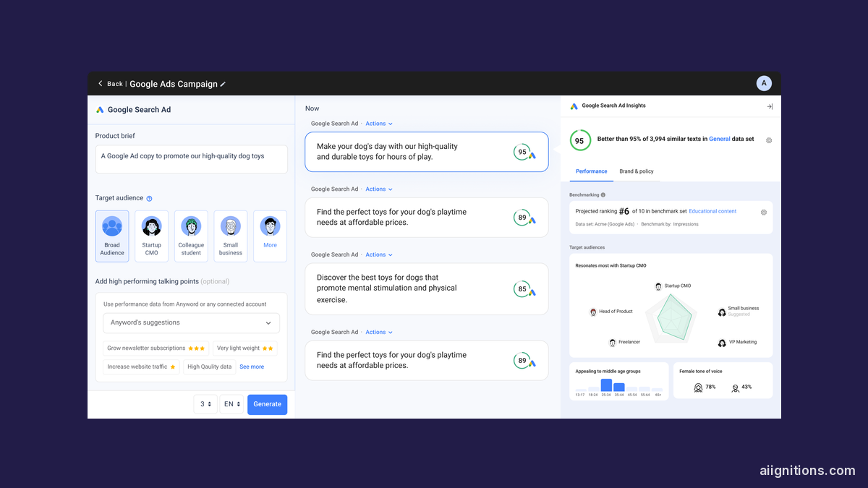Click the Target audience help icon
868x488 pixels.
pos(150,198)
